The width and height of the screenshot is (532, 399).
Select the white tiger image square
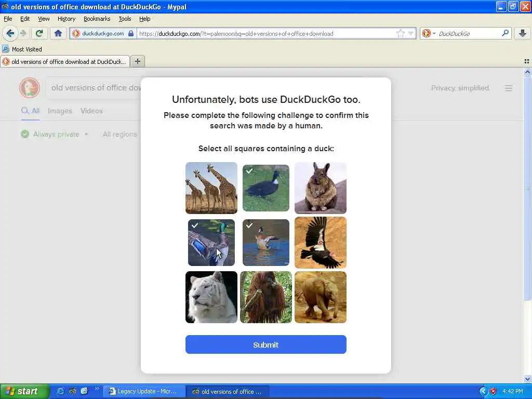[211, 297]
